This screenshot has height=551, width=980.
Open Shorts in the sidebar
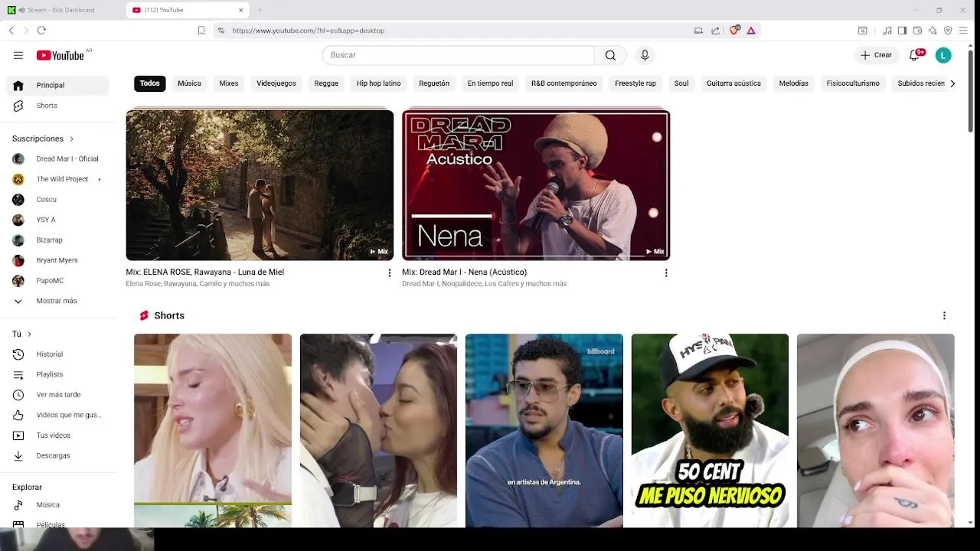coord(57,106)
